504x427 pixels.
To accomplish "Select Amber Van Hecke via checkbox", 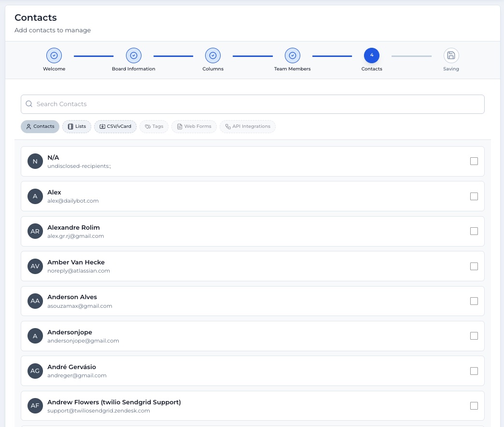I will pos(474,266).
